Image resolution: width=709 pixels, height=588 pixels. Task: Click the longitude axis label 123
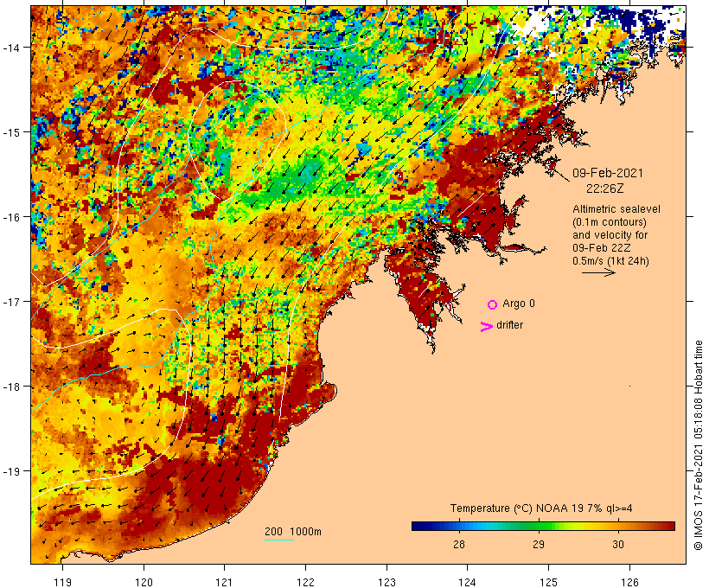386,582
